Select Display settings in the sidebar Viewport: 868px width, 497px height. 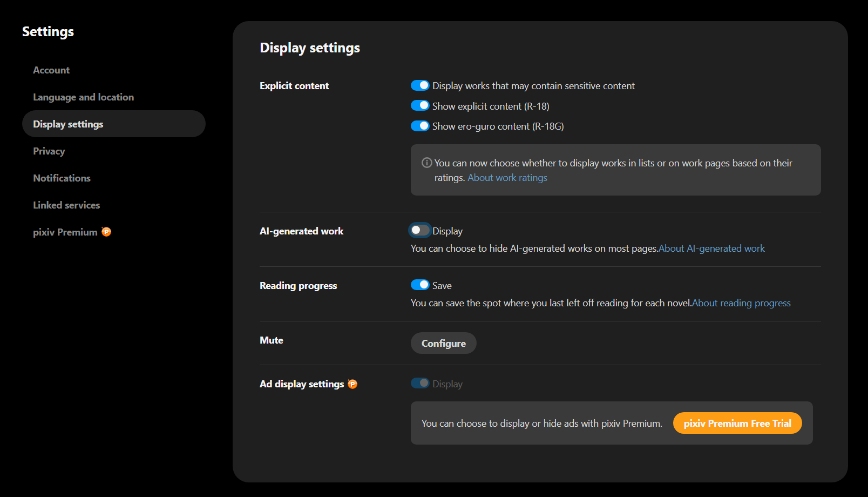68,124
